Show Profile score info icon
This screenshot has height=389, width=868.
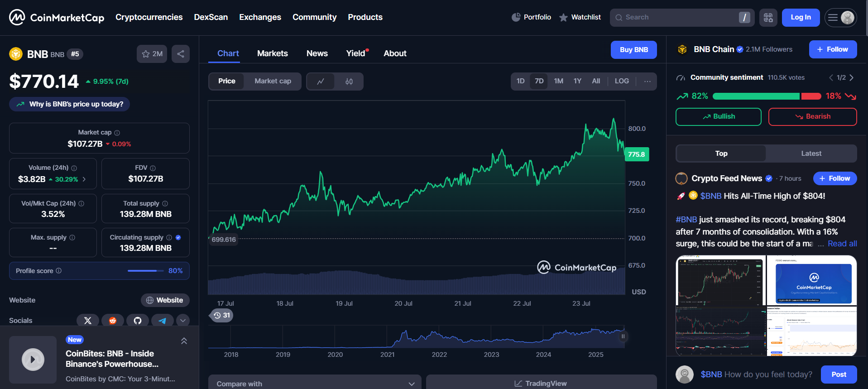59,271
